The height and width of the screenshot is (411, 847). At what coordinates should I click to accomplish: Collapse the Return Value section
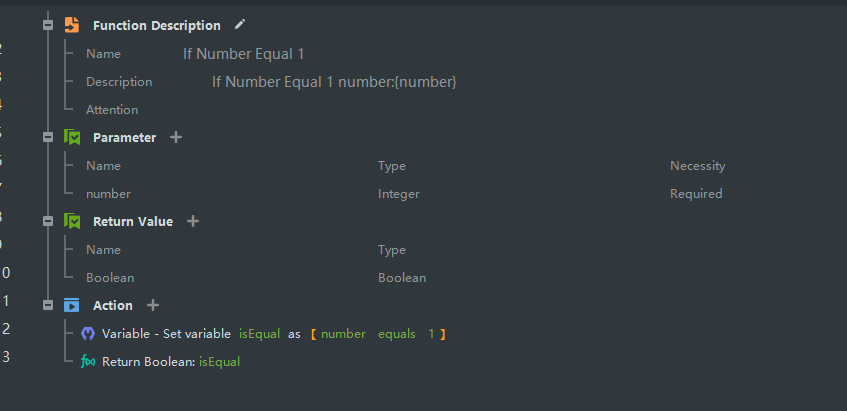point(48,221)
